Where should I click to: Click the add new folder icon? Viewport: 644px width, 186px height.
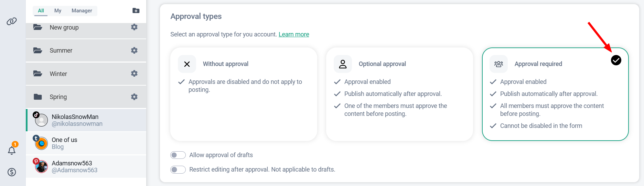coord(136,11)
